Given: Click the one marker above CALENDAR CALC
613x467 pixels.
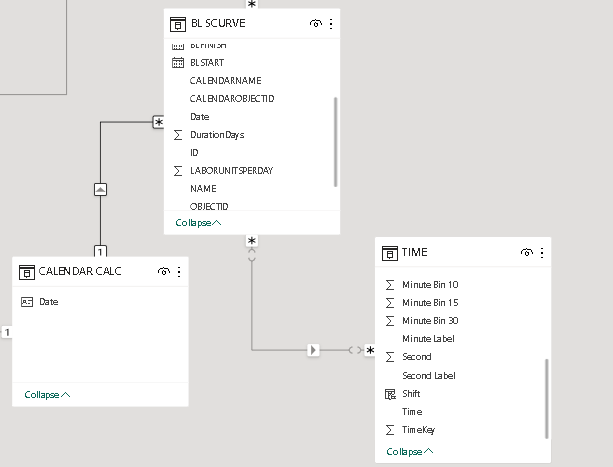Looking at the screenshot, I should (x=100, y=251).
